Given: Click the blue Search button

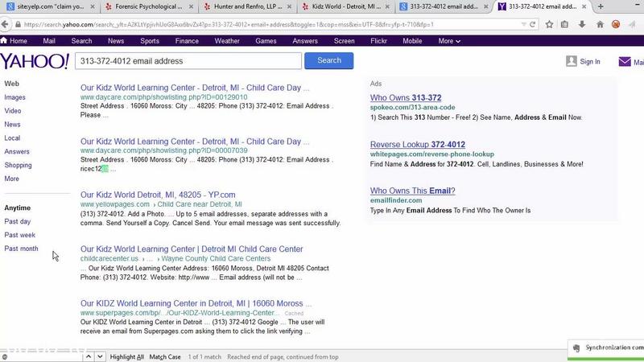Looking at the screenshot, I should point(329,60).
